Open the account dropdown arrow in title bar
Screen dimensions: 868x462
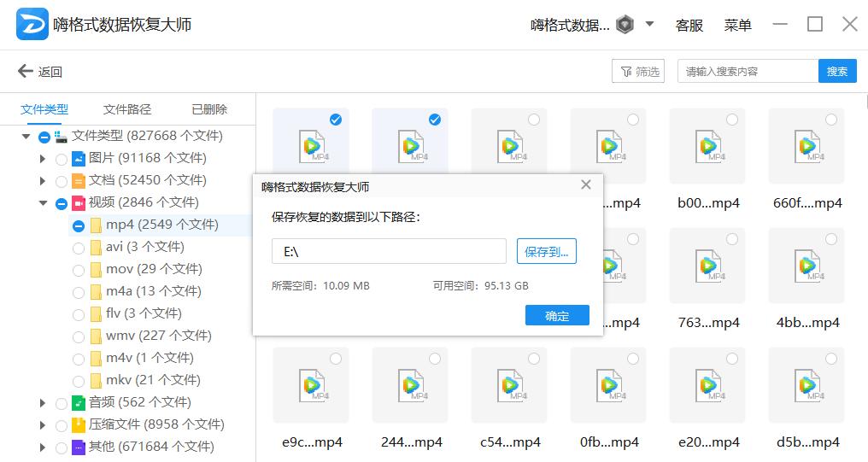(x=650, y=25)
